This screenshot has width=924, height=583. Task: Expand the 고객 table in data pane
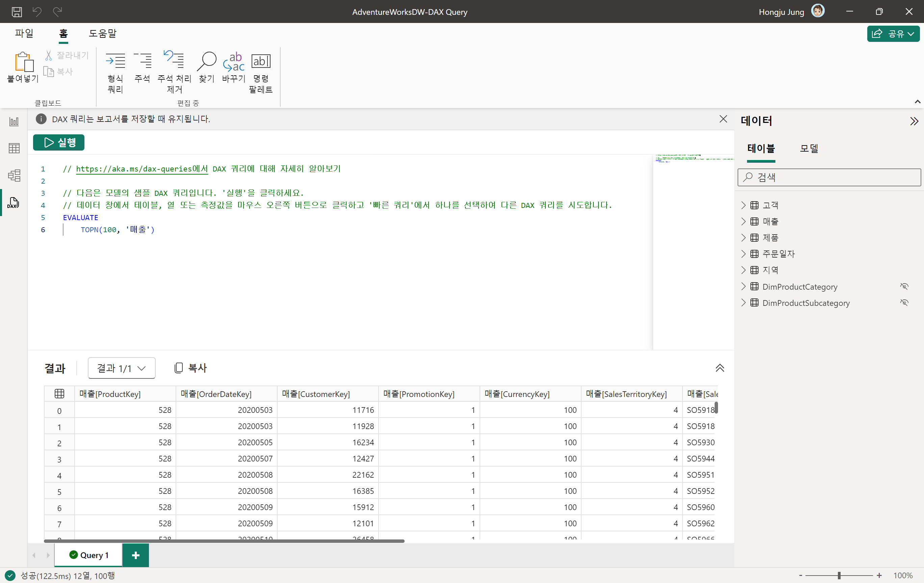point(743,205)
